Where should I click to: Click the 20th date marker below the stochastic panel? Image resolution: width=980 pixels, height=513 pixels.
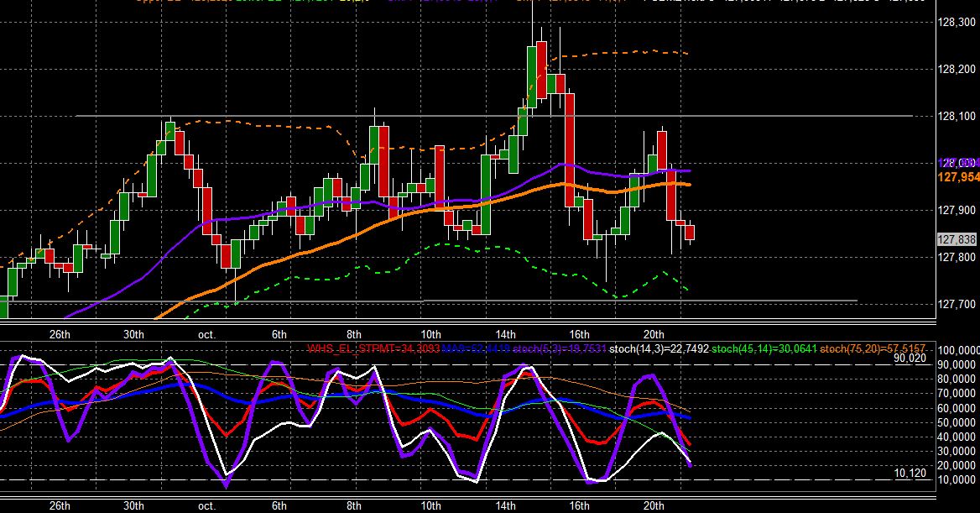[653, 505]
